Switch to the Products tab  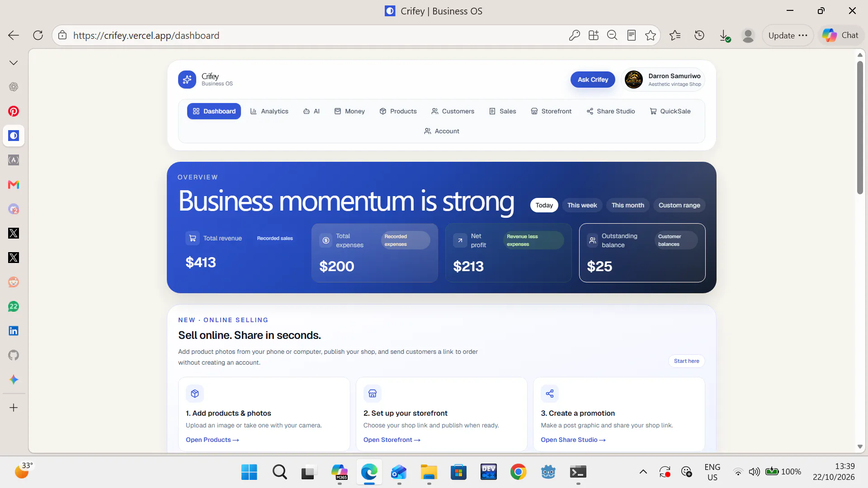[x=398, y=111]
